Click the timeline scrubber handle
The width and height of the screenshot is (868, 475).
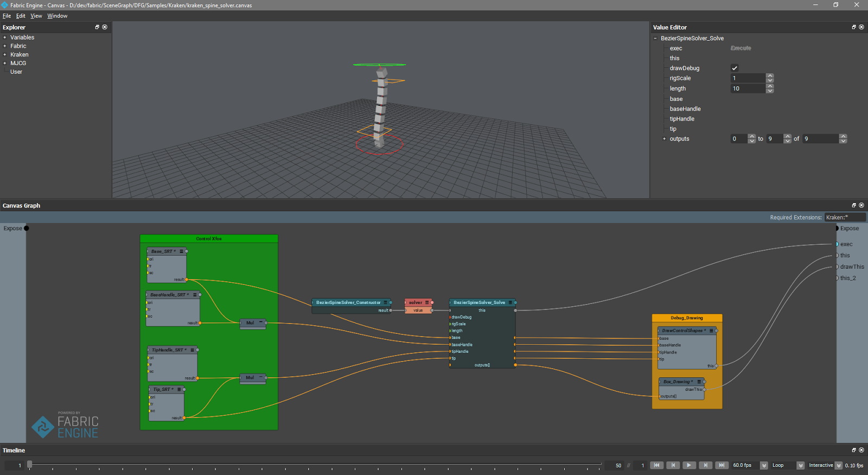pyautogui.click(x=30, y=465)
